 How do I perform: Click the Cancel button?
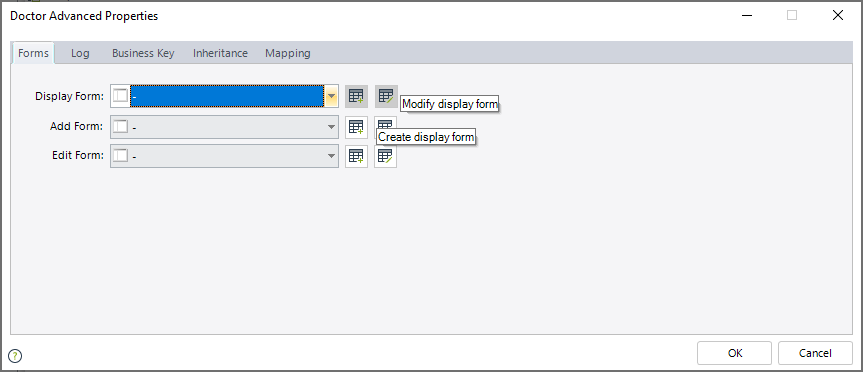(815, 353)
